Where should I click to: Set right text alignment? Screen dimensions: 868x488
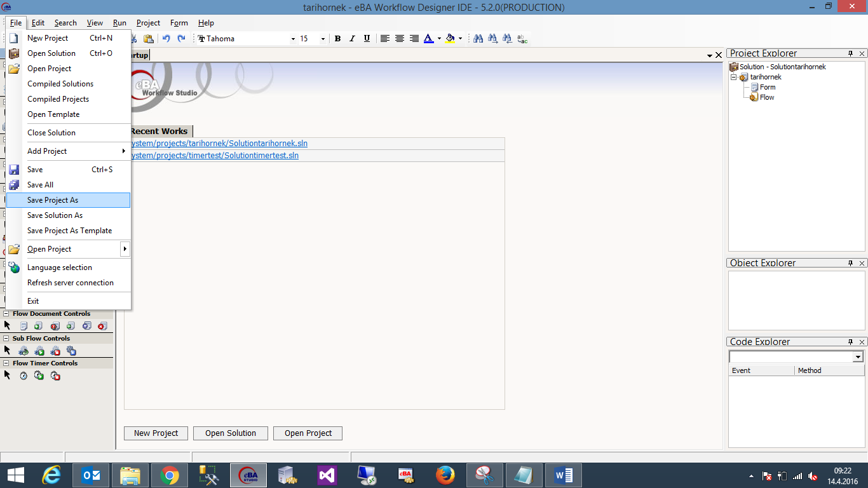(x=414, y=39)
